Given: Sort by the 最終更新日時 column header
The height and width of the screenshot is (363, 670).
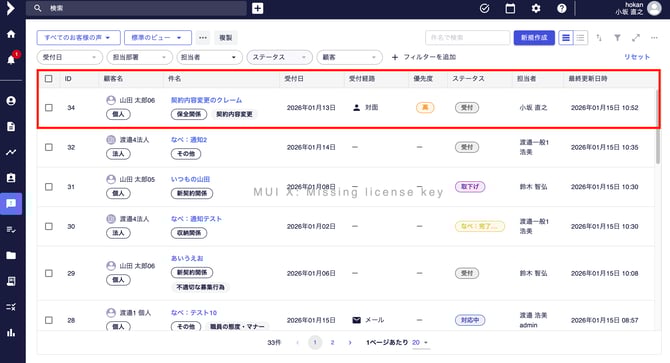Looking at the screenshot, I should click(588, 79).
